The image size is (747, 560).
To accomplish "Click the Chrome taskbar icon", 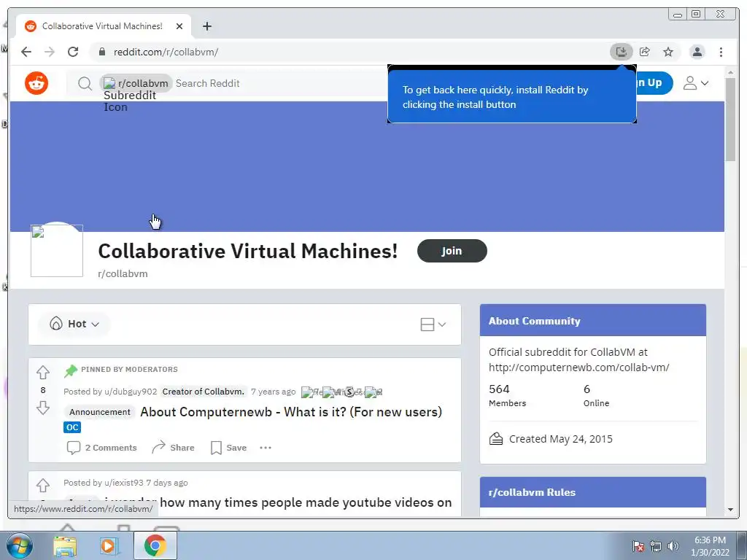I will coord(155,545).
